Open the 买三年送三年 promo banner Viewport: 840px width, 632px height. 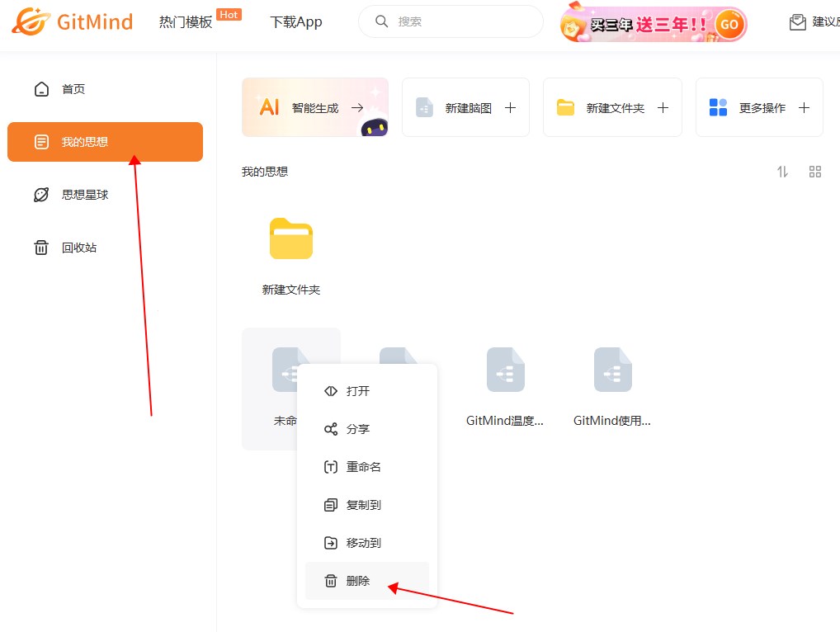pos(653,24)
